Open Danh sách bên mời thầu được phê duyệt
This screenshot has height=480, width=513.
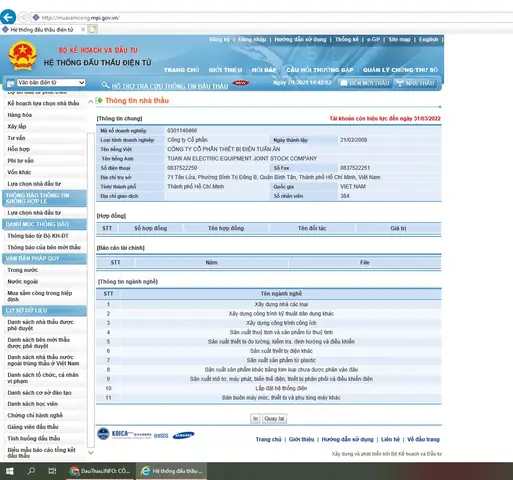click(39, 343)
